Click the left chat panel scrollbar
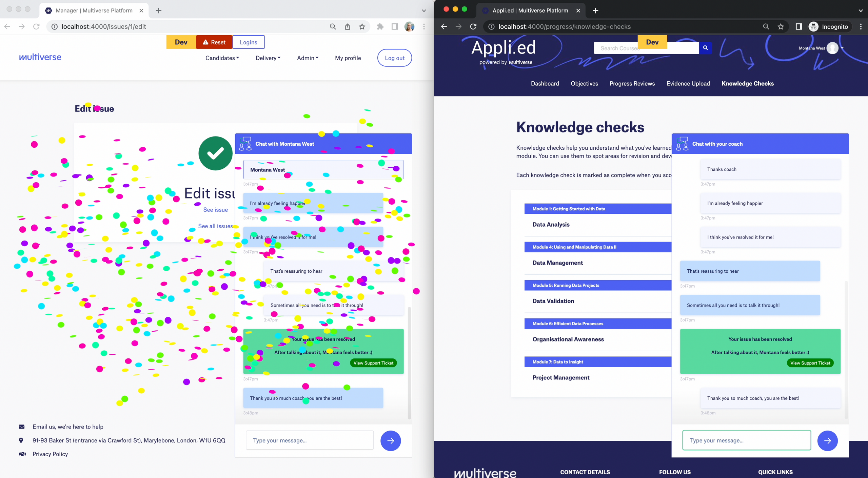This screenshot has width=868, height=478. (409, 362)
